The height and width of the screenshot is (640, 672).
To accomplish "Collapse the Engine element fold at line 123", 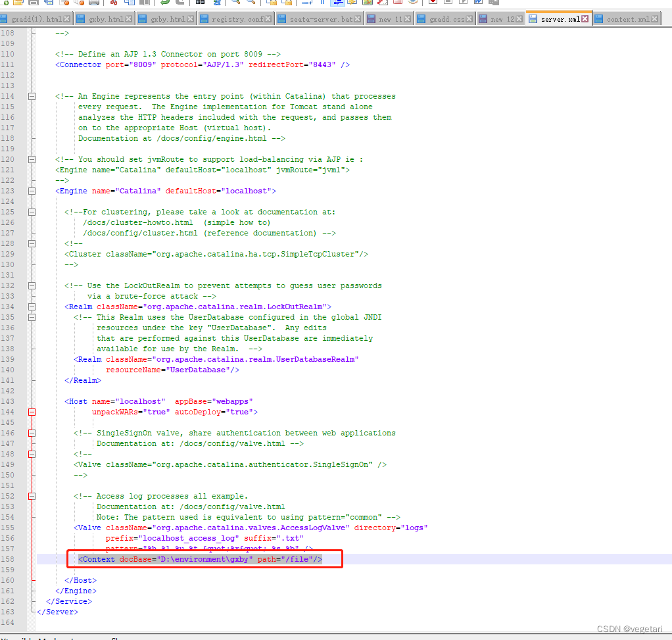I will click(32, 191).
